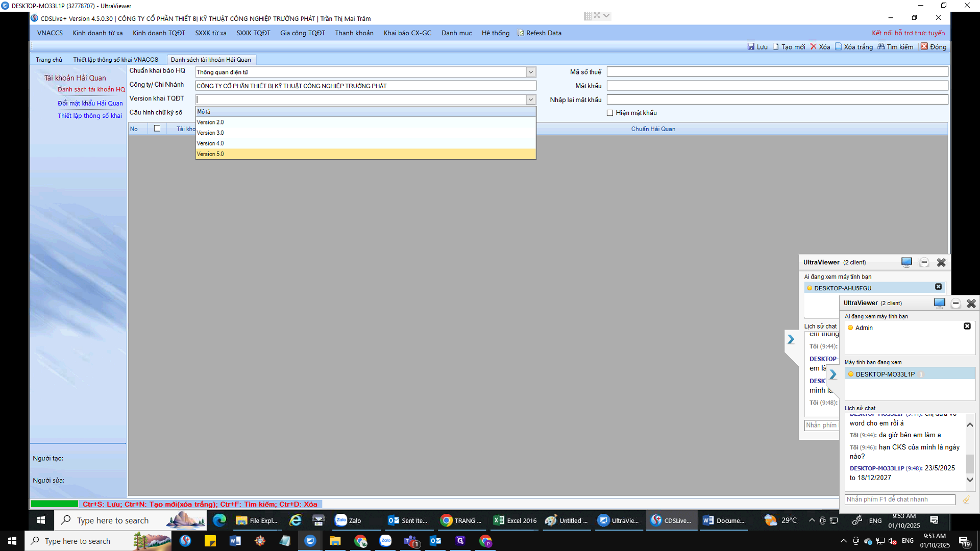Click Xóa trắng clear-form icon

tap(838, 46)
